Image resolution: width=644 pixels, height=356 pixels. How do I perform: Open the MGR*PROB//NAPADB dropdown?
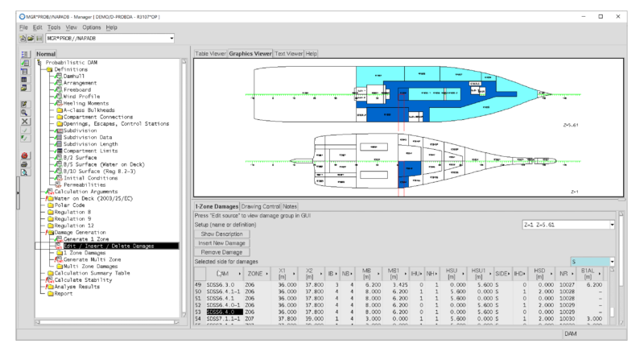point(171,38)
